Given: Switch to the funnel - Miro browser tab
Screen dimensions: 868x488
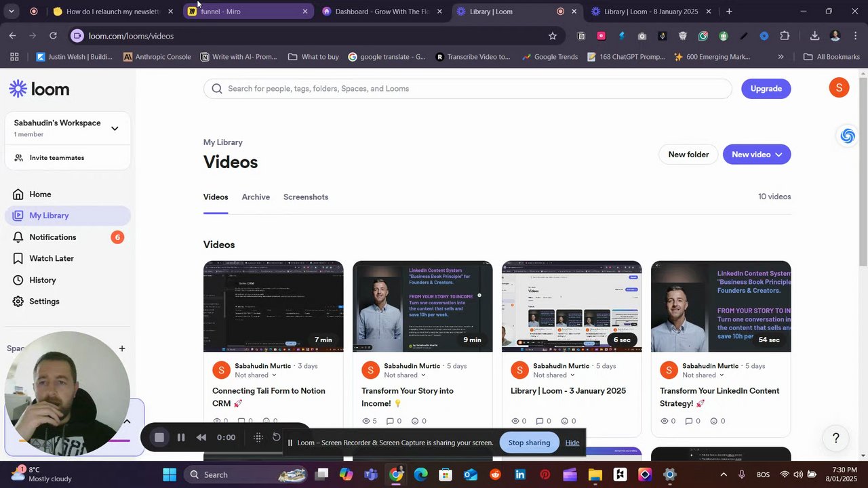Looking at the screenshot, I should [248, 12].
